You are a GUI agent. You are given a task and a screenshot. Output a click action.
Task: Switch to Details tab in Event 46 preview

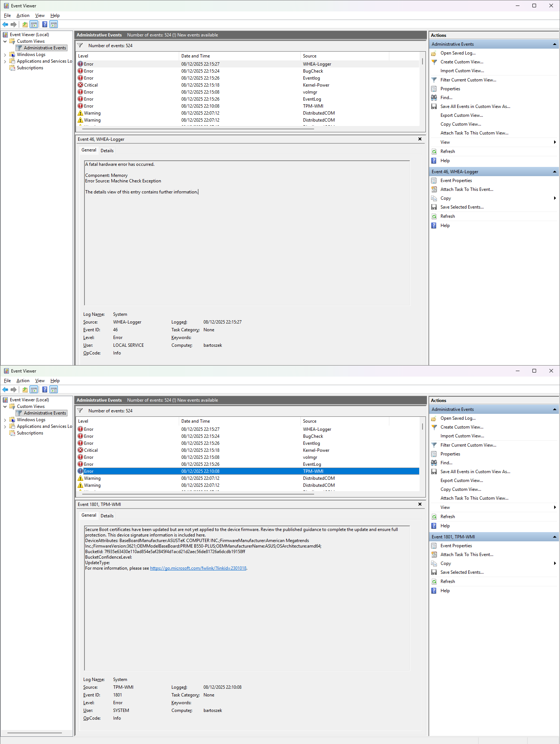107,150
